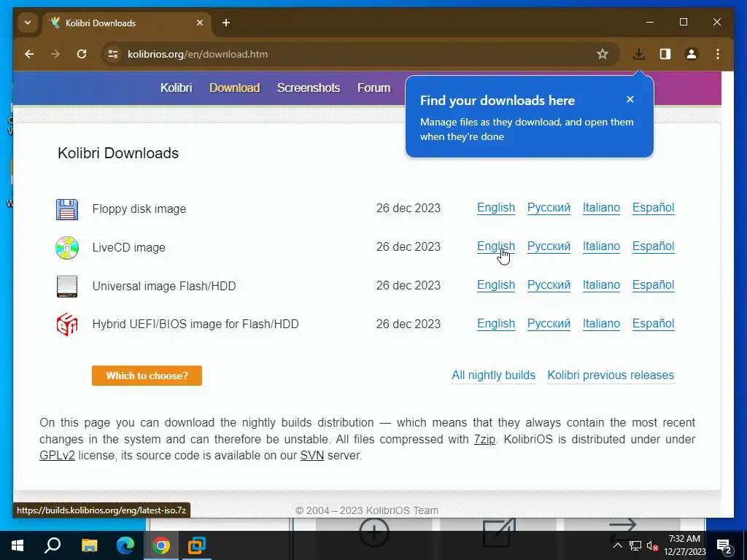Click the Chrome forward arrow button
The height and width of the screenshot is (560, 747).
(x=55, y=54)
